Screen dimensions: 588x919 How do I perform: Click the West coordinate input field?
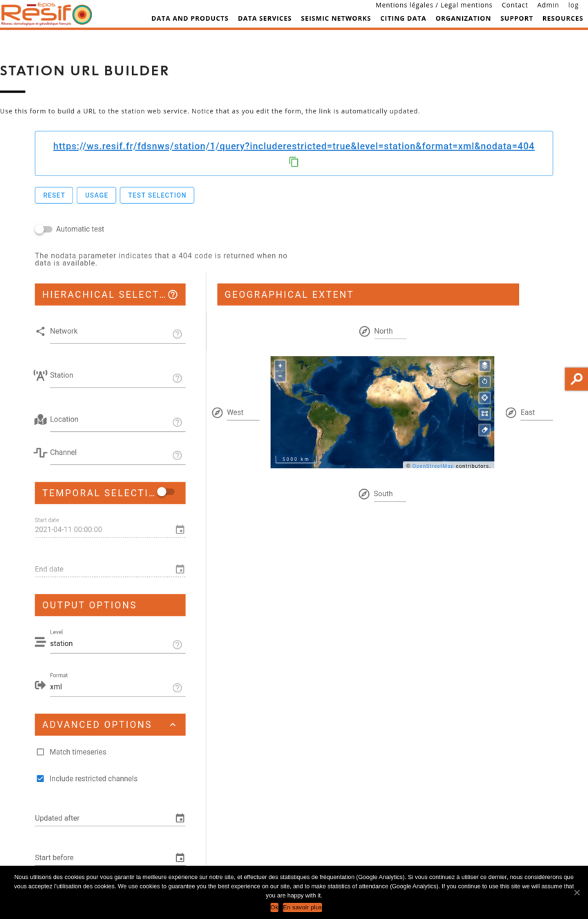point(243,413)
